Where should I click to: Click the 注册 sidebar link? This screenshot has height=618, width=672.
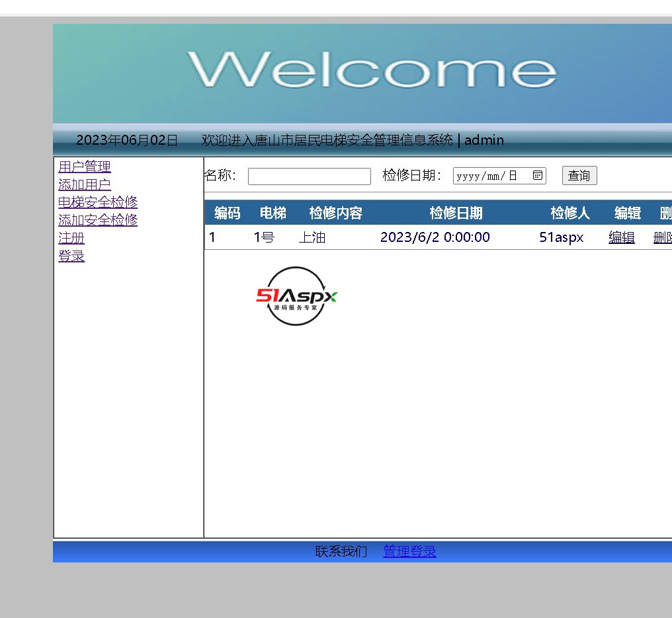71,238
